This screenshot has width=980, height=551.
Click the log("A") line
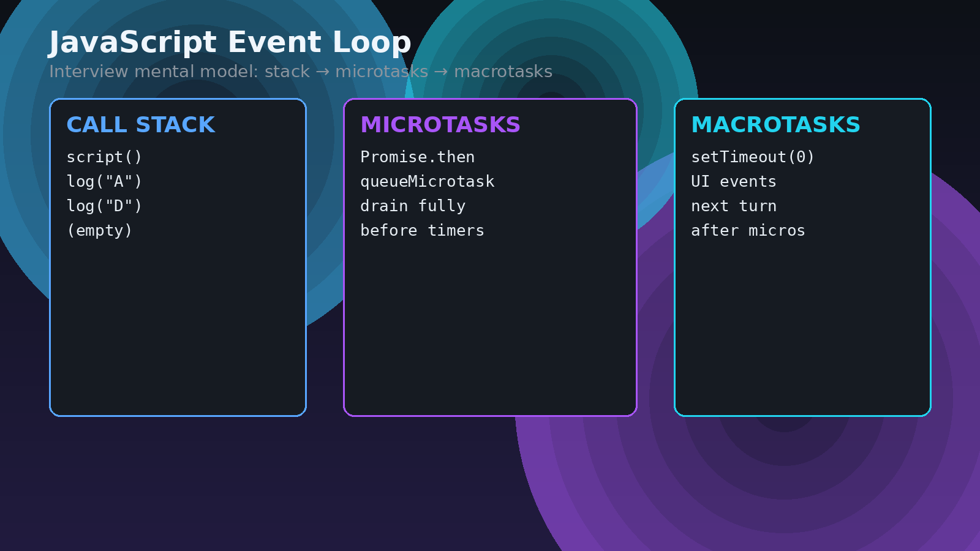pos(104,182)
